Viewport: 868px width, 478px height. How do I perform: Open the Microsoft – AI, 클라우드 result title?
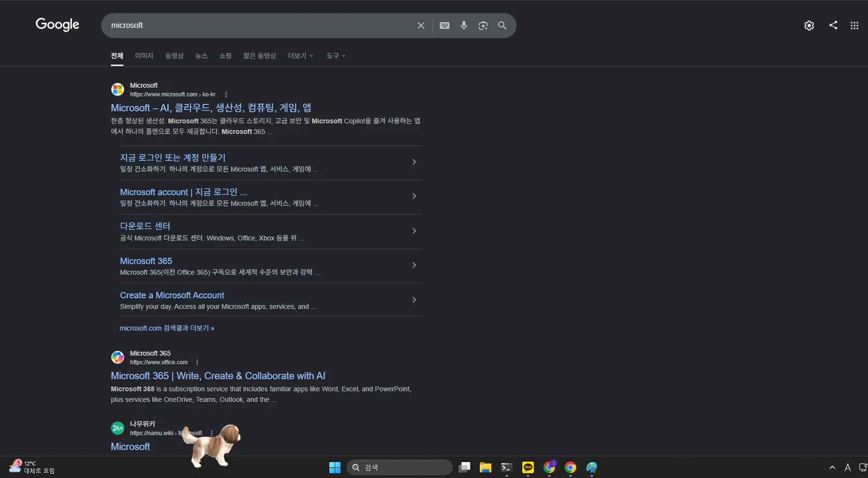211,108
